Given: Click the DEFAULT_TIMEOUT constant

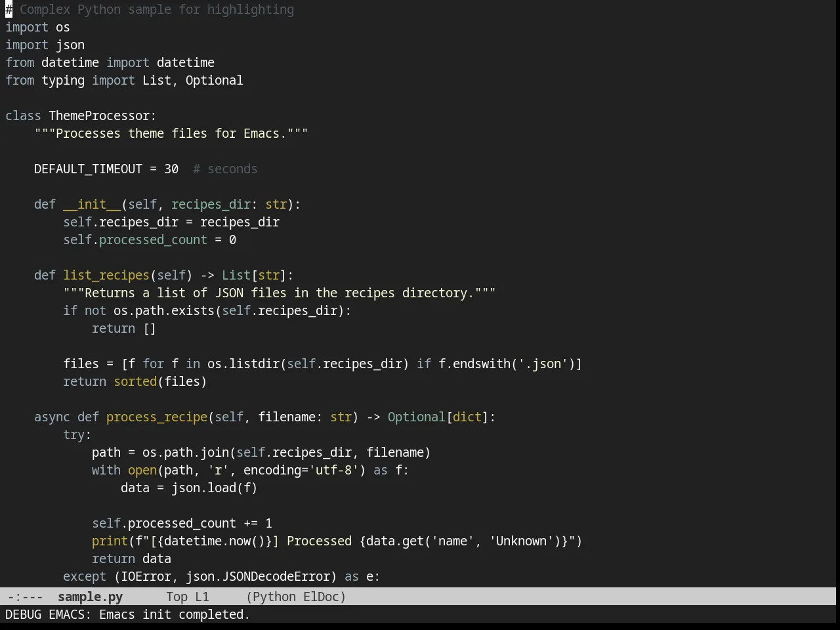Looking at the screenshot, I should tap(88, 169).
